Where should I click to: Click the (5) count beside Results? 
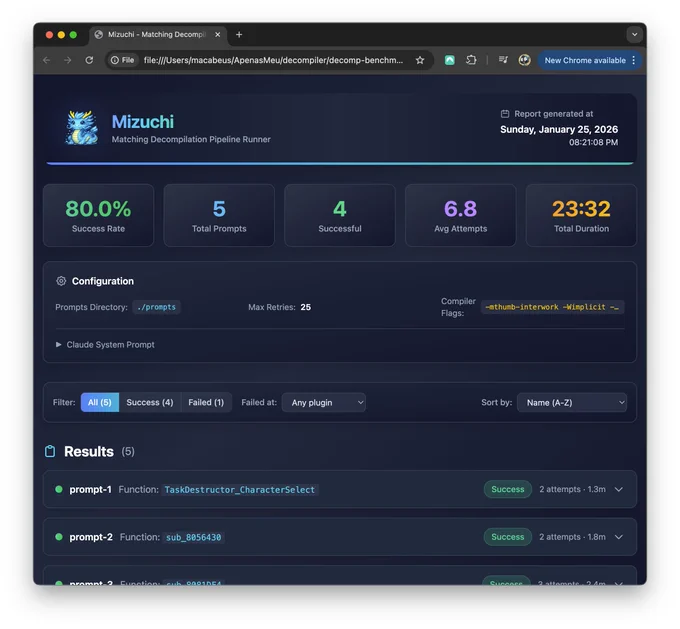pos(128,452)
